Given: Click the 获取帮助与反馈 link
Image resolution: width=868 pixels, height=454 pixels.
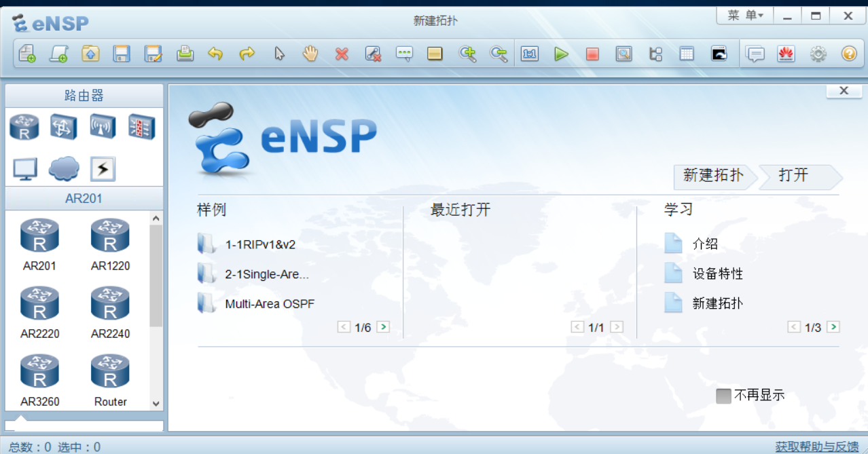Looking at the screenshot, I should point(817,447).
